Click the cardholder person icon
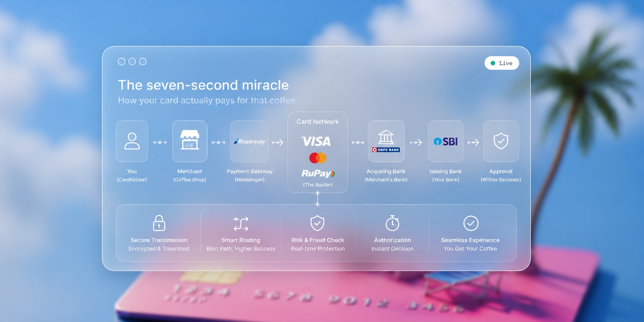 pyautogui.click(x=132, y=141)
